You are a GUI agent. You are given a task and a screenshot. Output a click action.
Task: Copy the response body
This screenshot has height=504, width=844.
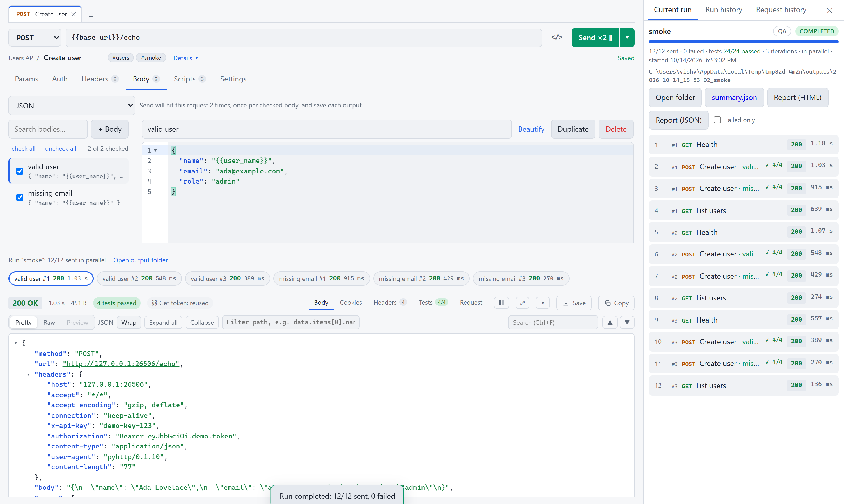[616, 303]
